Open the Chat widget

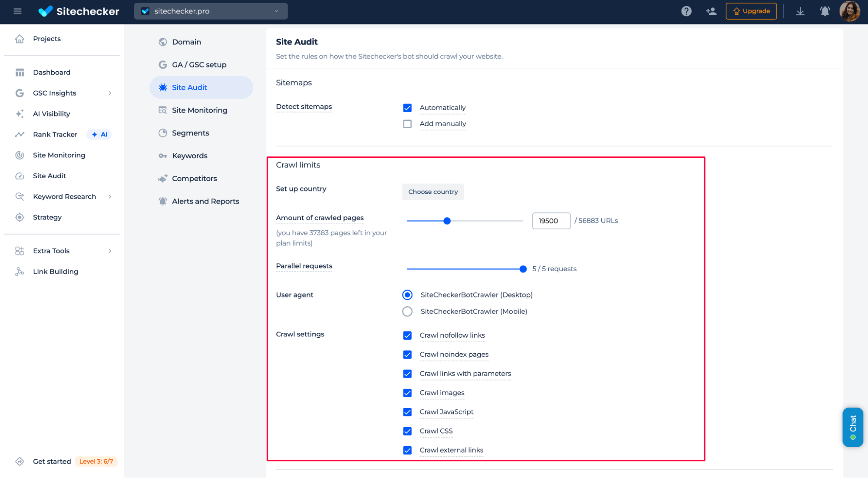pyautogui.click(x=852, y=427)
